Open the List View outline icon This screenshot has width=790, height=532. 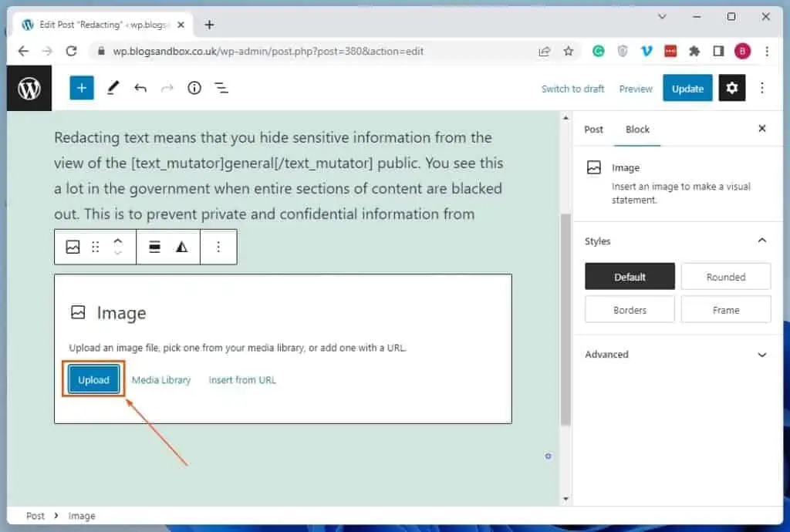pos(221,87)
